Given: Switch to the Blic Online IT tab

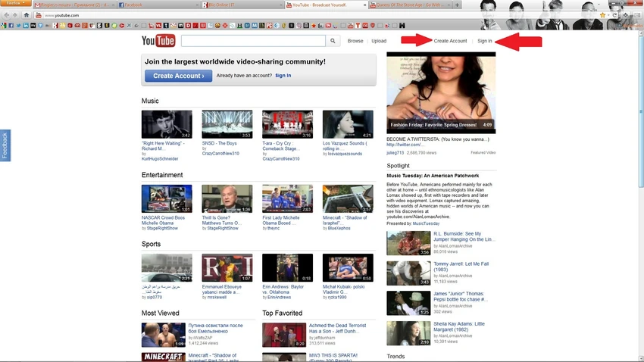Looking at the screenshot, I should point(242,5).
